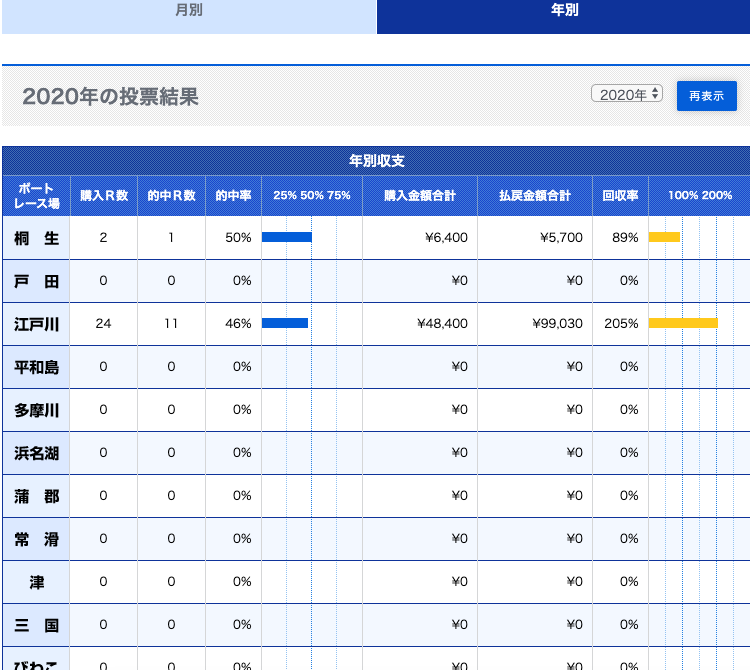The image size is (750, 670).
Task: Click the 11 winning races cell
Action: tap(171, 324)
